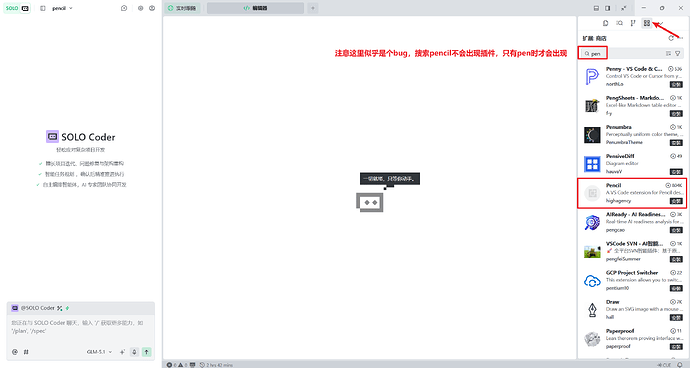Open the VSCode SVN extension entry

[x=632, y=251]
